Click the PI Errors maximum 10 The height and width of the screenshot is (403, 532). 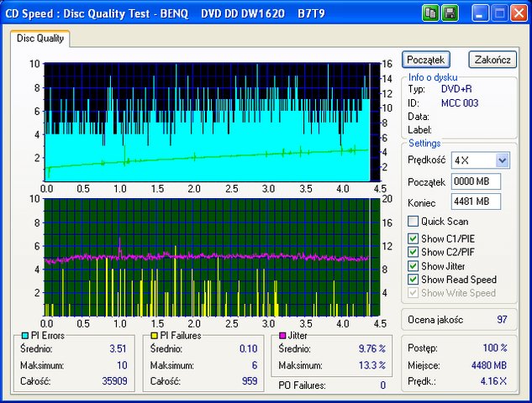click(122, 365)
